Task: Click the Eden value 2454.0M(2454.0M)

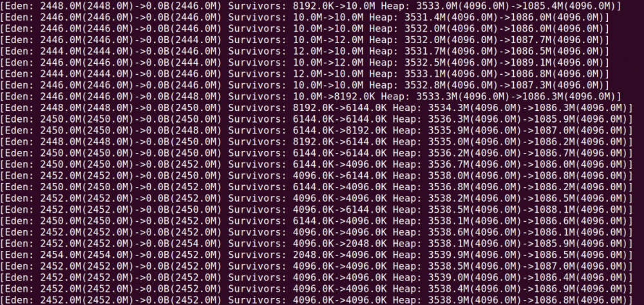Action: tap(87, 255)
